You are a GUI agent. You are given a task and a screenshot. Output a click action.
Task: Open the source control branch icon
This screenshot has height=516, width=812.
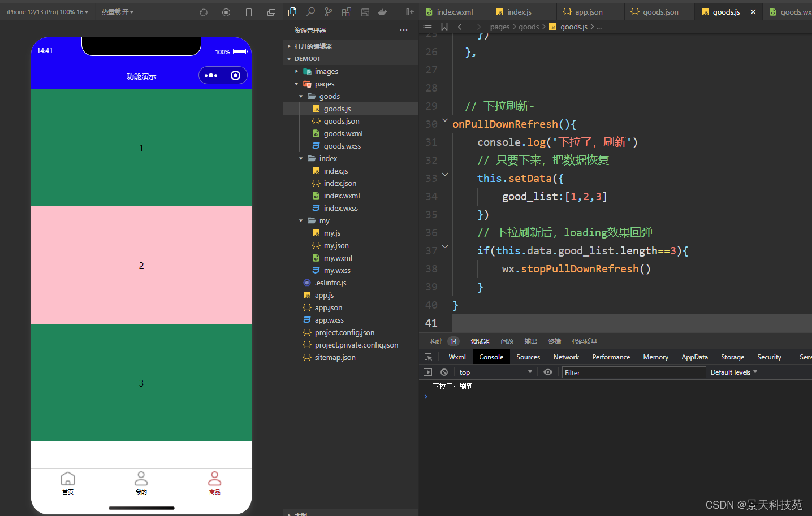click(329, 12)
